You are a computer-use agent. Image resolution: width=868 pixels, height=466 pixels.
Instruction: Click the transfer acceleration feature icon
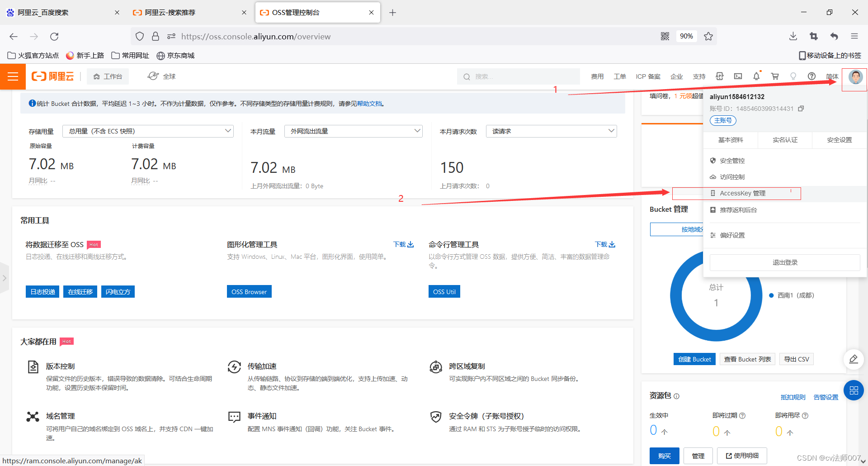tap(234, 366)
